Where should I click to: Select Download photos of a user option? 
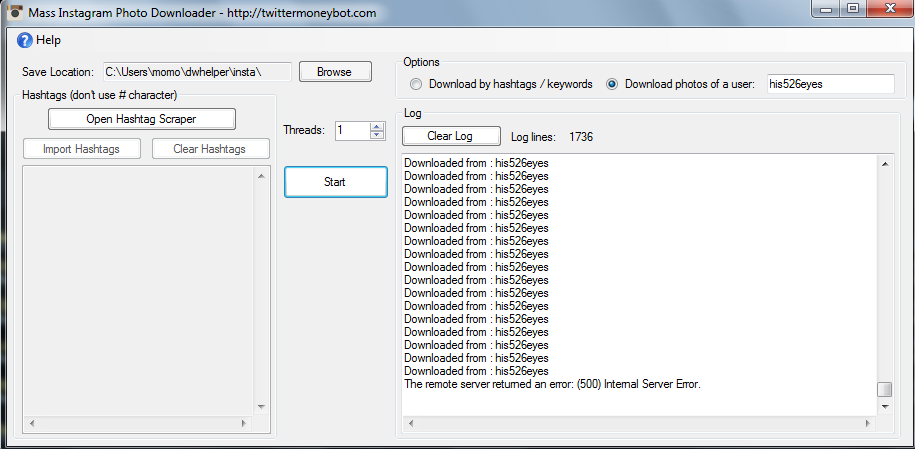pos(612,84)
